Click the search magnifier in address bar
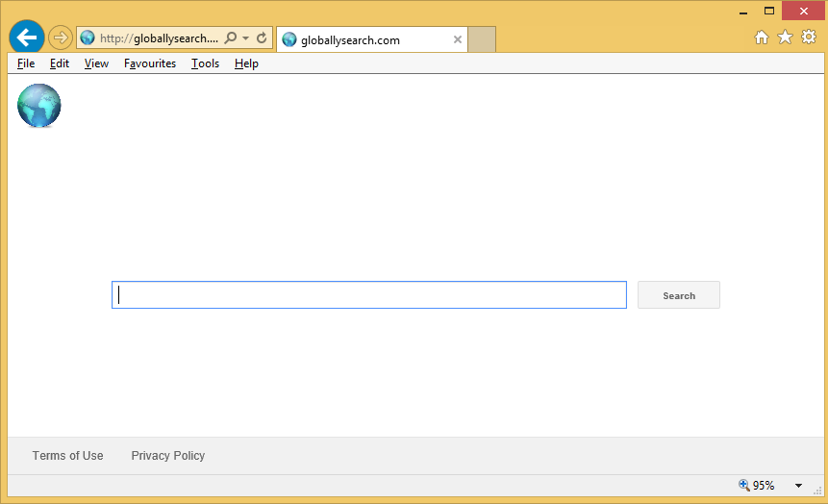Image resolution: width=828 pixels, height=504 pixels. (x=230, y=38)
